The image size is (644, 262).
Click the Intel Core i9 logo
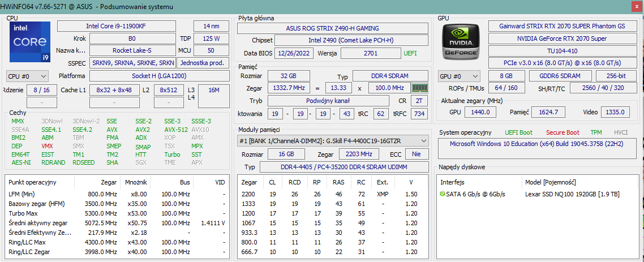tap(30, 42)
